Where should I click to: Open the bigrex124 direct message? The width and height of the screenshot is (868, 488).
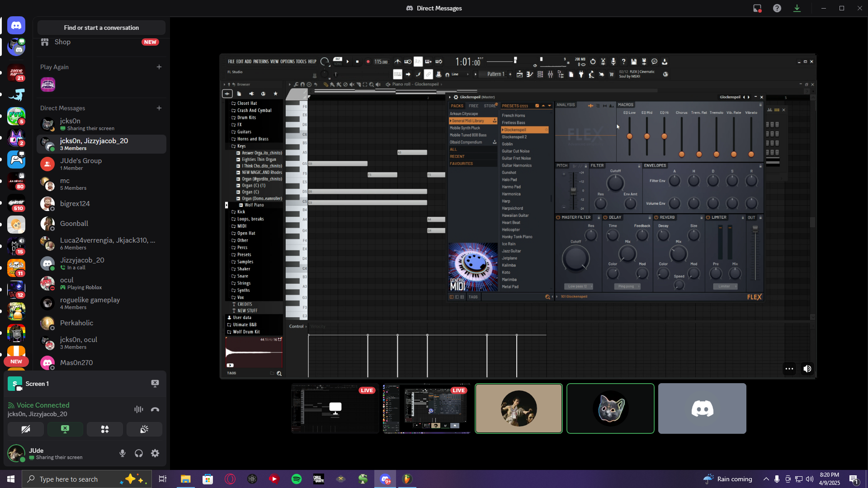tap(75, 204)
